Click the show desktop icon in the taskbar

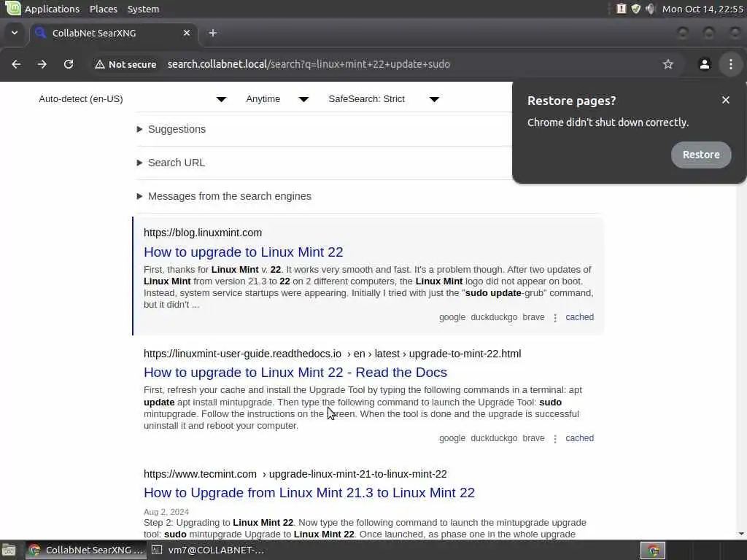coord(9,551)
